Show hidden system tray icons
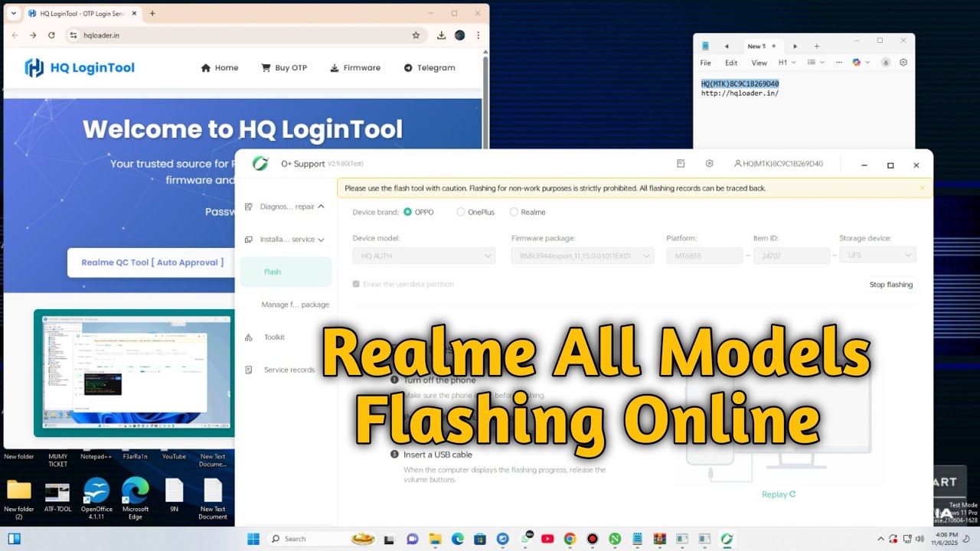980x551 pixels. point(881,539)
